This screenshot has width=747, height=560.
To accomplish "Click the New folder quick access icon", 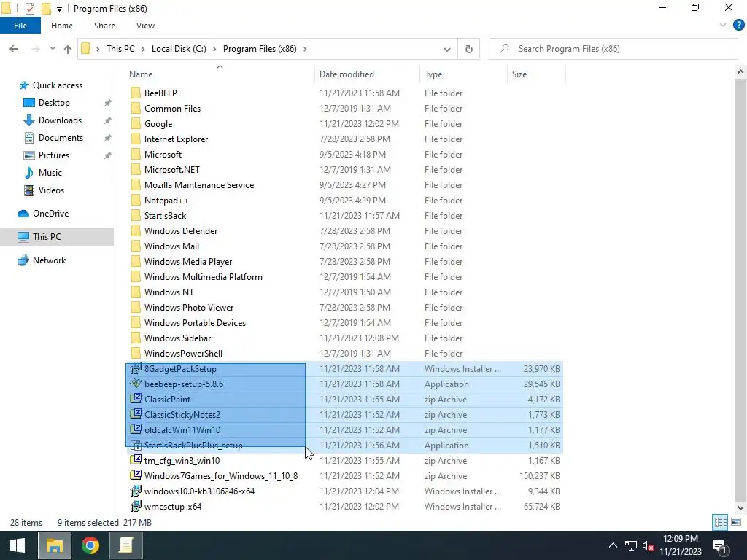I will point(46,9).
